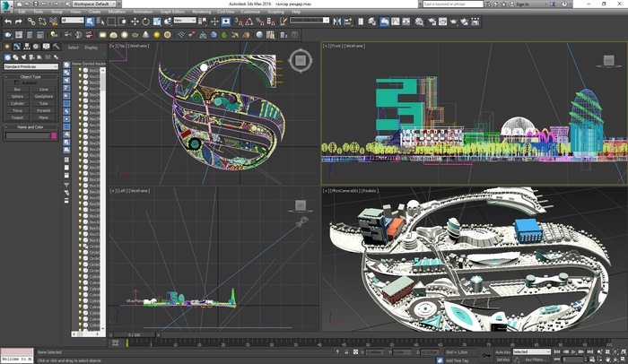Toggle visibility of first Box in scene list

[x=81, y=70]
